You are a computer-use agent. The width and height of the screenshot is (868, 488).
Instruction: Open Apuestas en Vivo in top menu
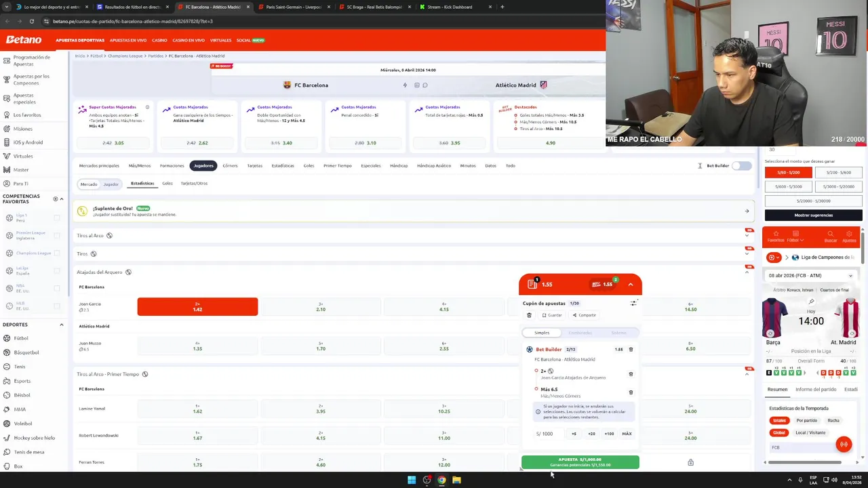127,40
